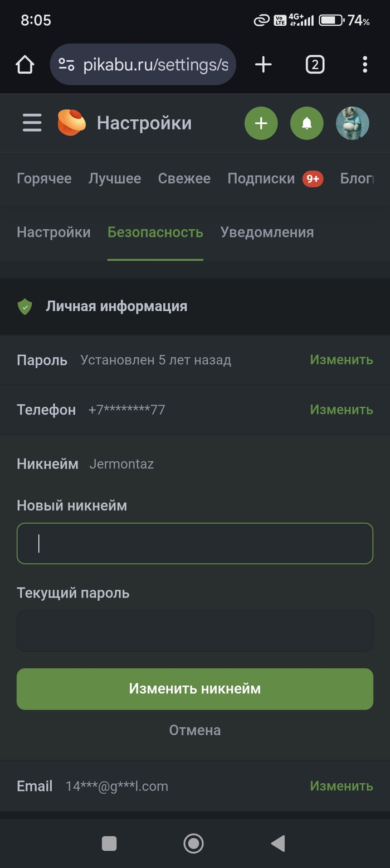Switch to the Настройки tab
This screenshot has width=390, height=868.
point(53,232)
